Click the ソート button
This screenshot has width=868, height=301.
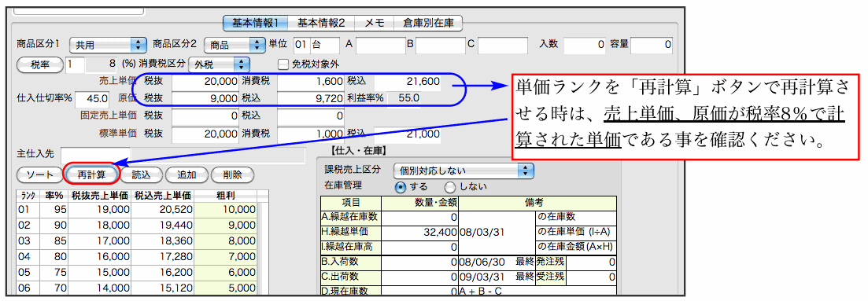point(40,174)
